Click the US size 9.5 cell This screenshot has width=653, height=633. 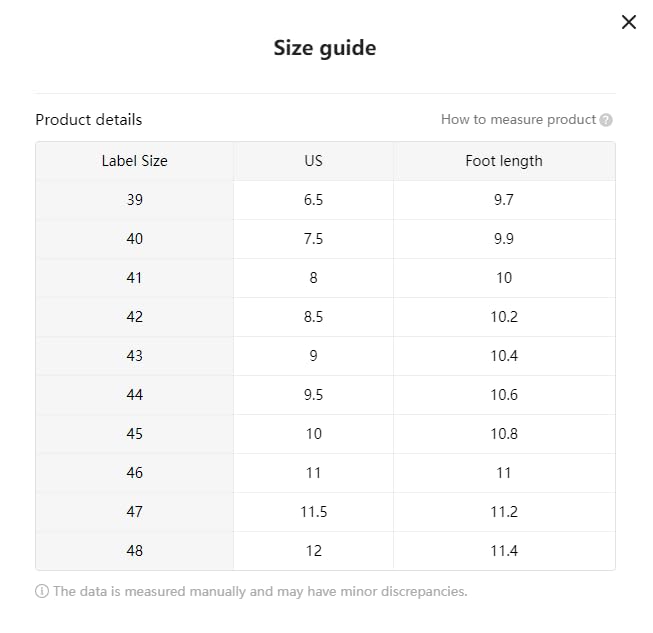pos(313,394)
